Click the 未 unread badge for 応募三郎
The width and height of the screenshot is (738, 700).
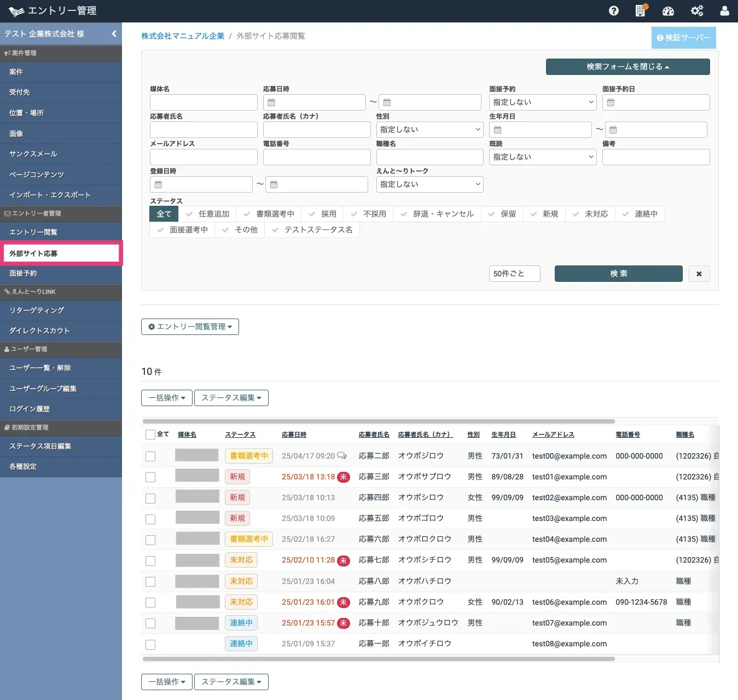coord(344,477)
